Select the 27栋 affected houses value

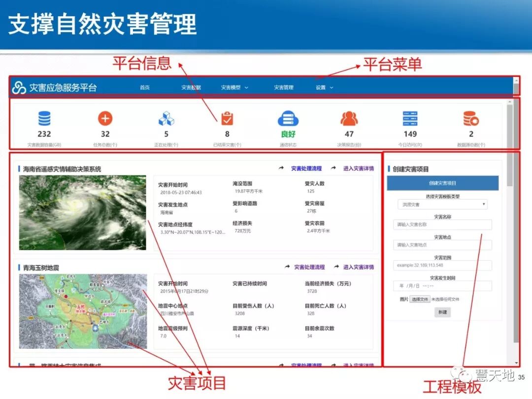[311, 211]
